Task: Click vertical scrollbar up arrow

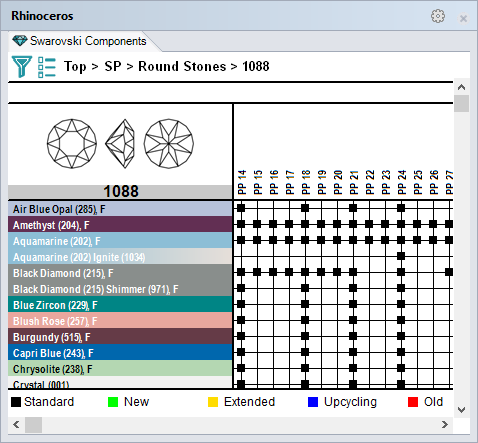Action: pos(461,87)
